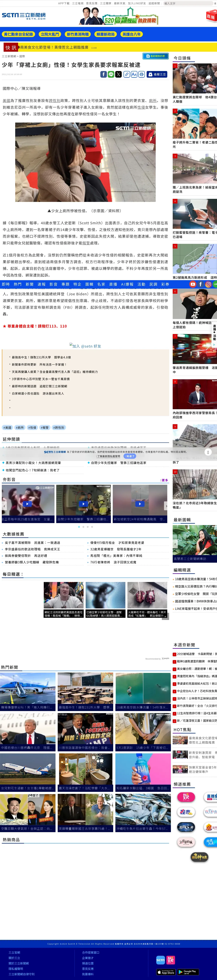Open the Instagram icon in sticky nav

pos(208,284)
